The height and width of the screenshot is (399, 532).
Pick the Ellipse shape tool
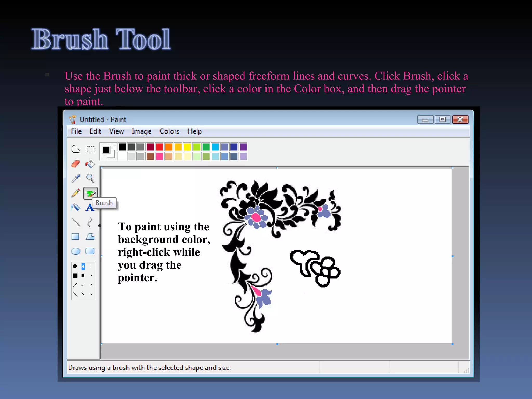tap(76, 251)
